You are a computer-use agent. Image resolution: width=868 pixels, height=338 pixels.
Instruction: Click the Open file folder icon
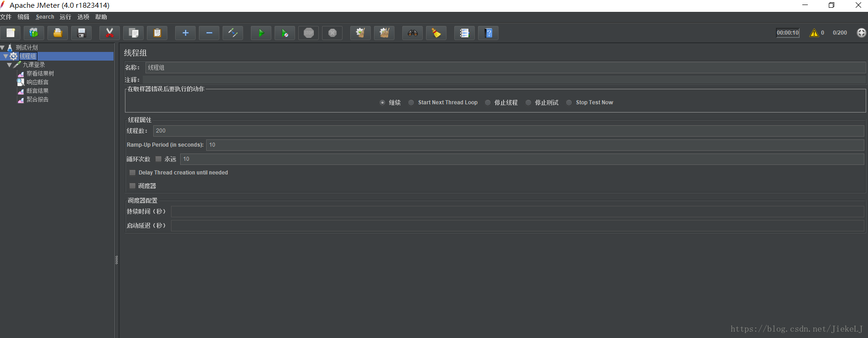(x=58, y=33)
